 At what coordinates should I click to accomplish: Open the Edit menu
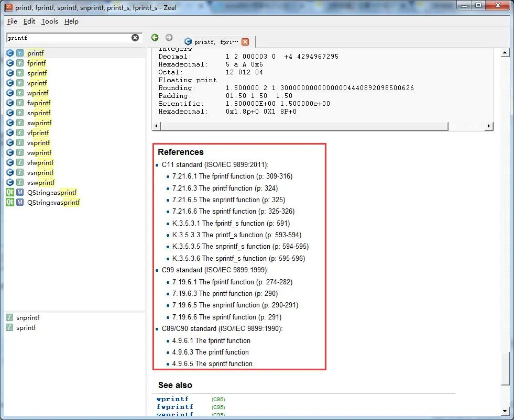click(29, 21)
